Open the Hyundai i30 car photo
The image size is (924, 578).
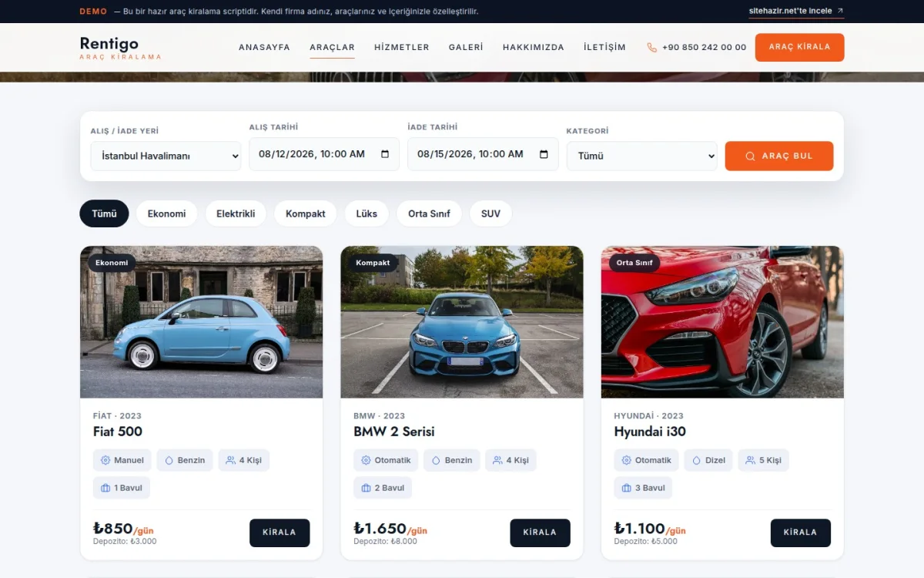722,322
